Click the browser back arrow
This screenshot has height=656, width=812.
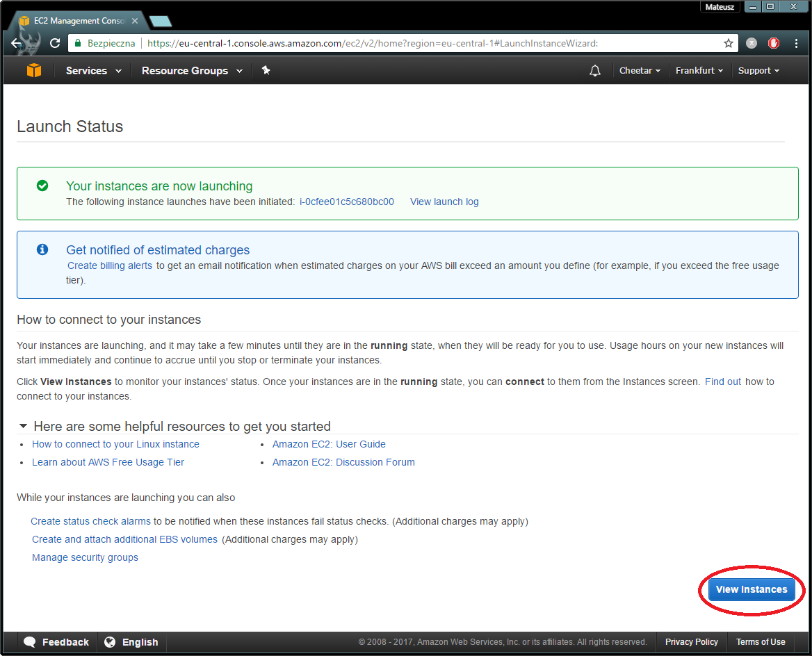click(x=17, y=43)
